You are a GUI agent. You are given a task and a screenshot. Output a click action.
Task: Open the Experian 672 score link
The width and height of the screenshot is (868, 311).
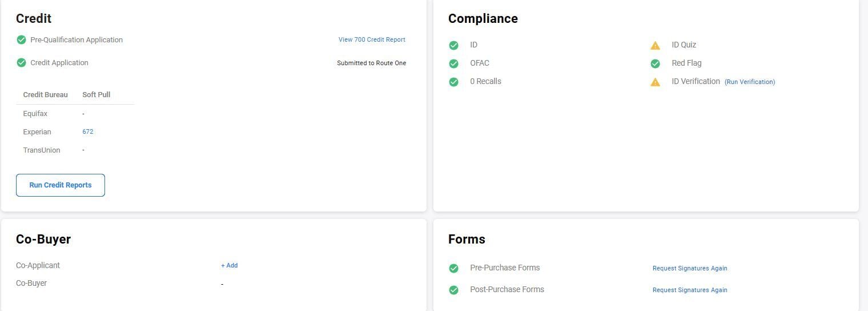tap(88, 131)
